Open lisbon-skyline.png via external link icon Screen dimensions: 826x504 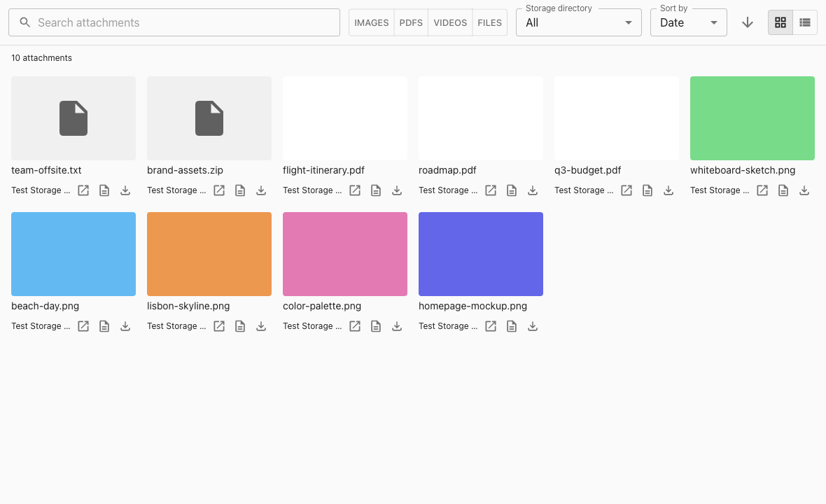pos(219,326)
